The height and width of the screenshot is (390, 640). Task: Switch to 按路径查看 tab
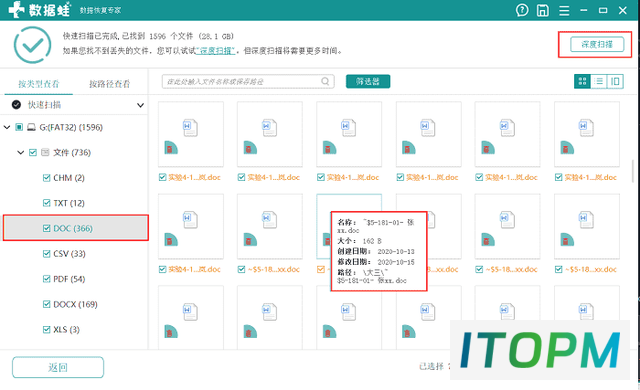[109, 84]
